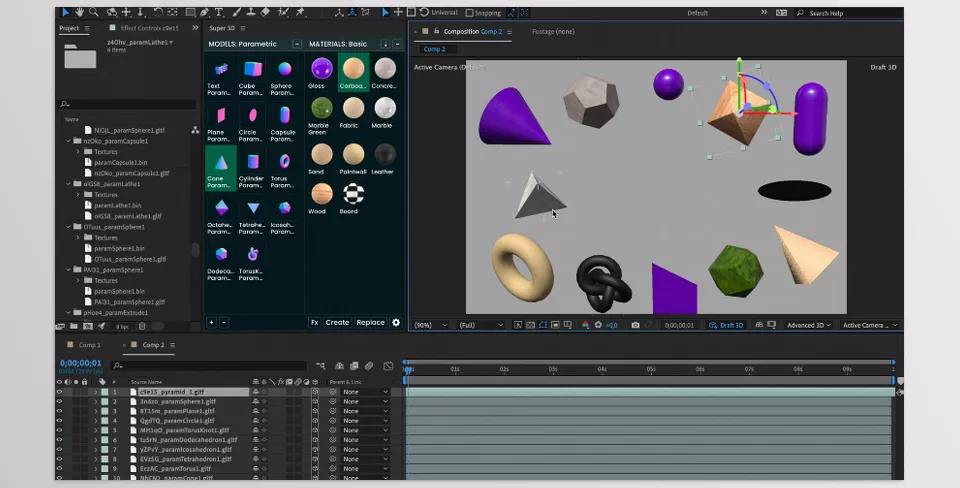Choose the Icosahedron Parametric model

click(x=283, y=215)
